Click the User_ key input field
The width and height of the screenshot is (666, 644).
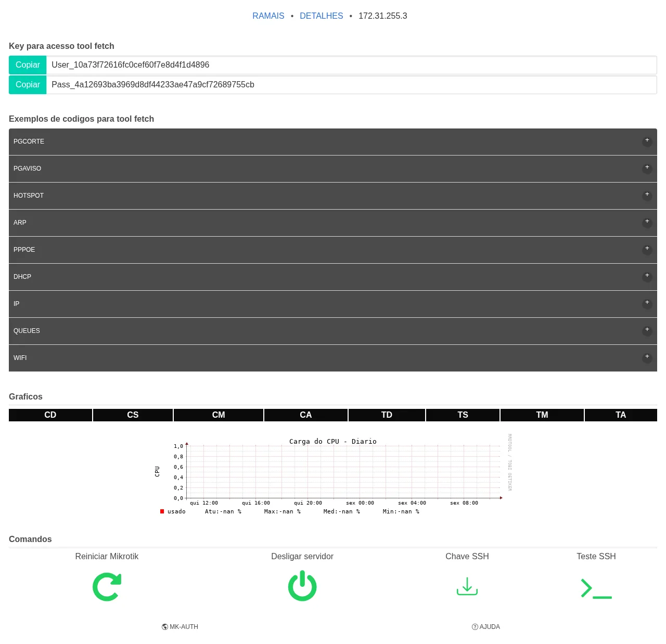[352, 65]
